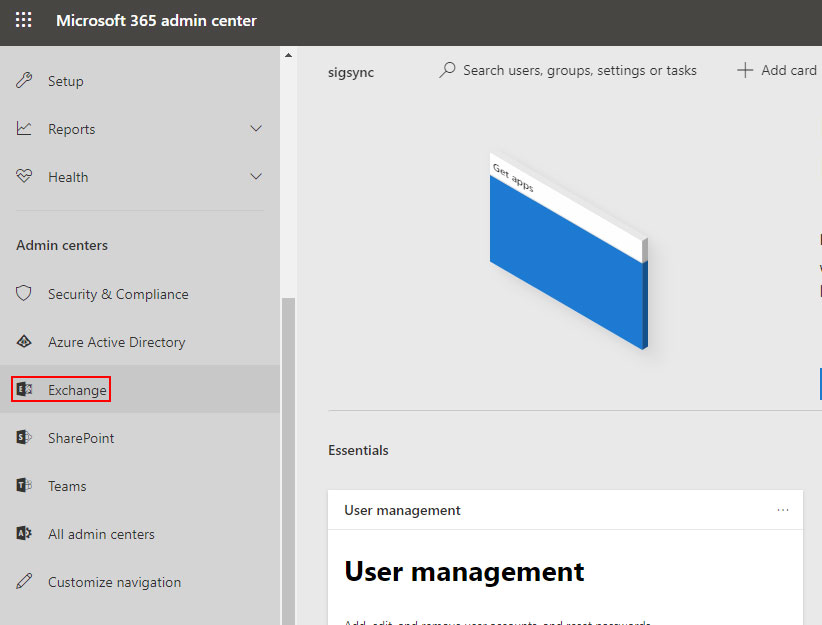Click the Health heart icon
Image resolution: width=822 pixels, height=625 pixels.
[x=24, y=177]
